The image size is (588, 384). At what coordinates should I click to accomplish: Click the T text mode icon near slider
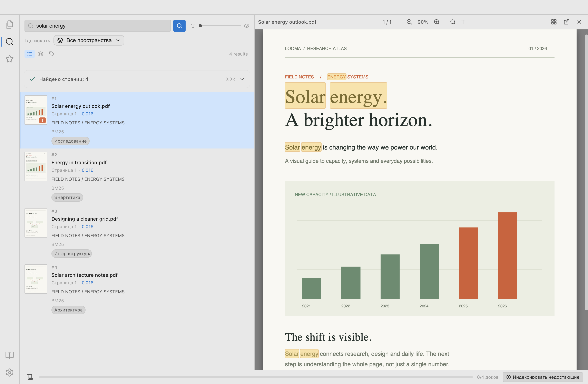(x=193, y=26)
